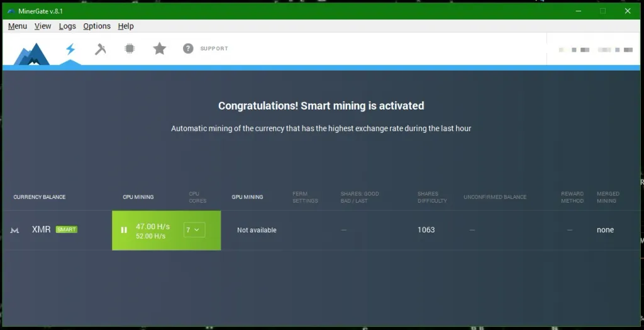644x330 pixels.
Task: Pause XMR CPU mining
Action: 124,230
